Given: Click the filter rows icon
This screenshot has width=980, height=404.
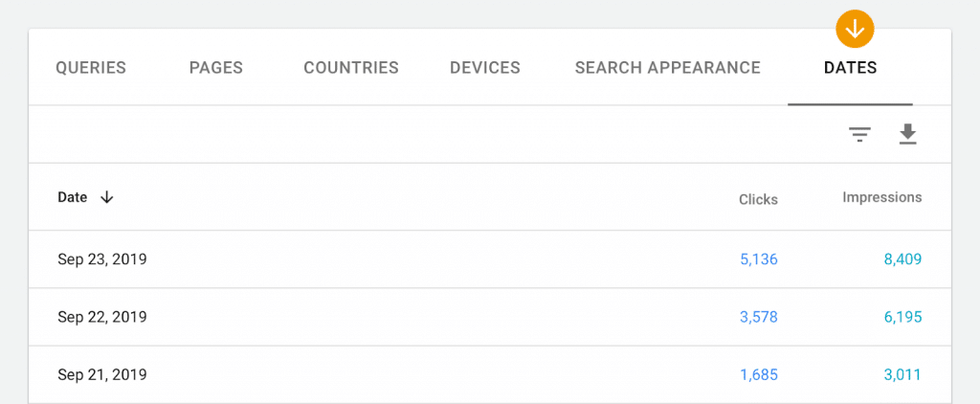Looking at the screenshot, I should (860, 135).
